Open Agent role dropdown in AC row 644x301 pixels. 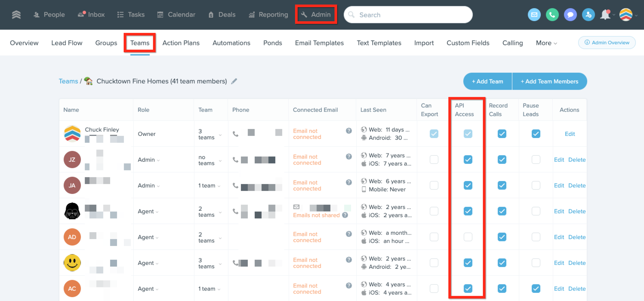[x=148, y=289]
